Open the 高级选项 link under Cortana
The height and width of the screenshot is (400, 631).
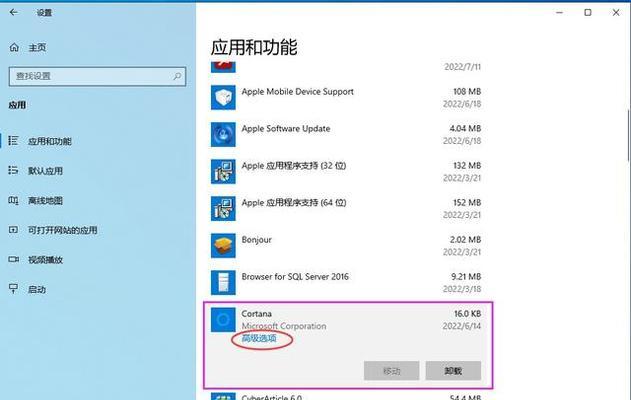[x=259, y=338]
